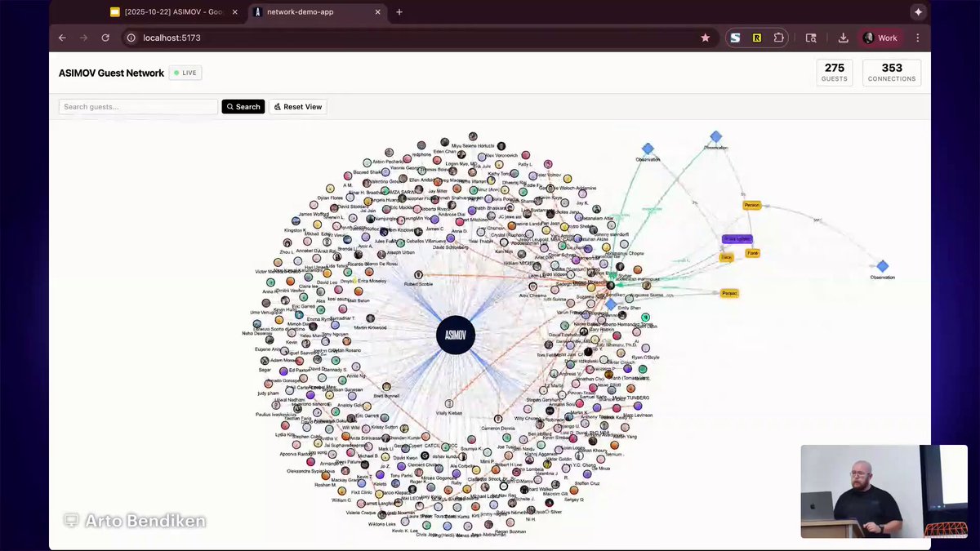Select the Robert Scoble guest node

[418, 275]
